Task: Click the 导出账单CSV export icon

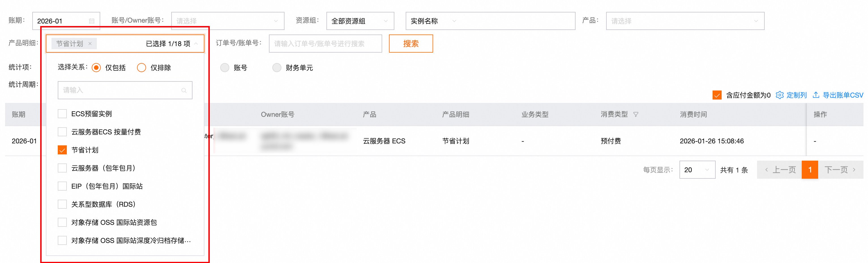Action: (816, 95)
